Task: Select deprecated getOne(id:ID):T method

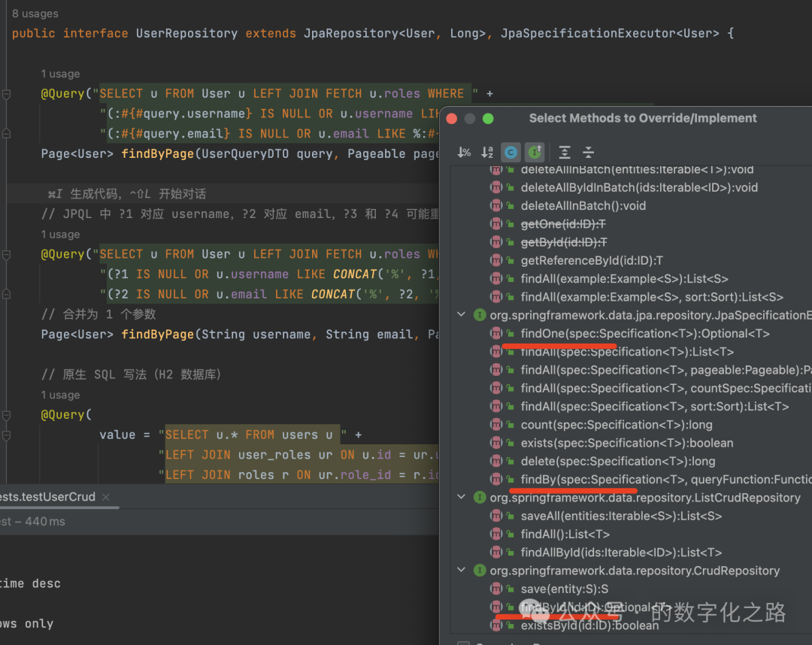Action: pos(563,223)
